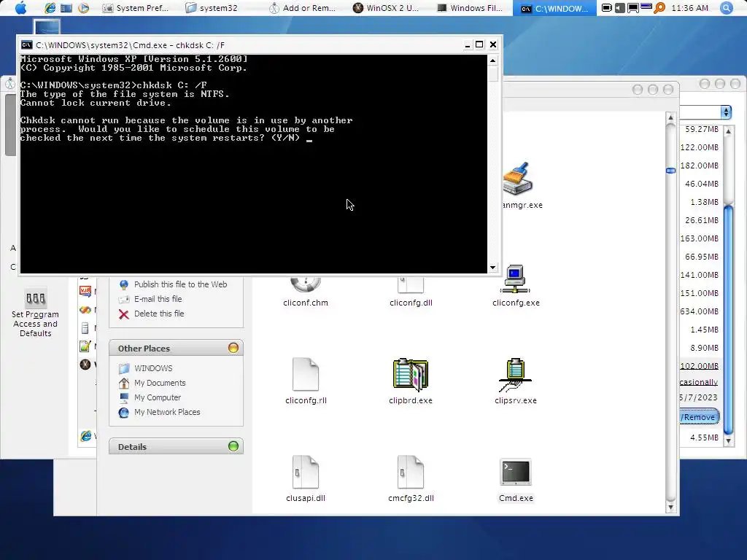Open My Documents from Other Places

tap(160, 383)
